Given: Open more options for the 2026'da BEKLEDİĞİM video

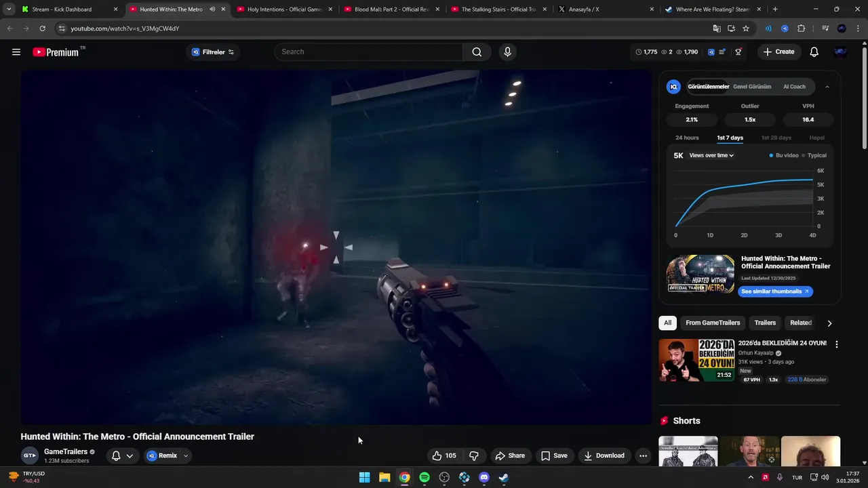Looking at the screenshot, I should (x=836, y=344).
